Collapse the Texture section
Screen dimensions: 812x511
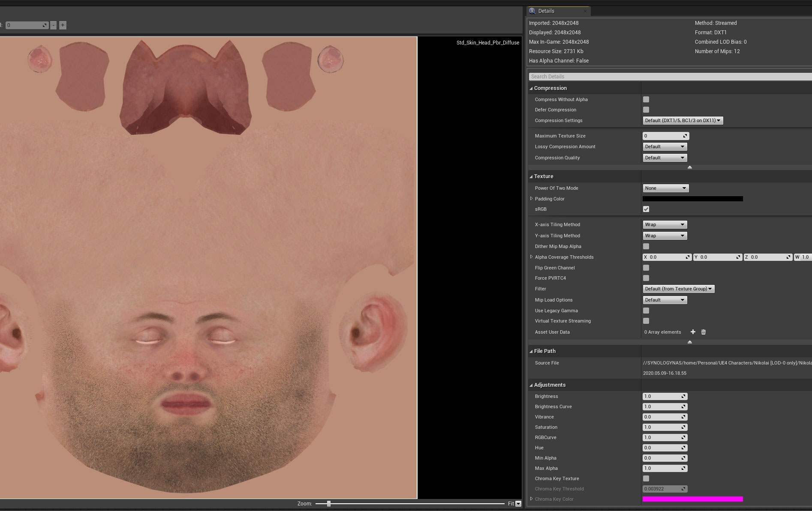531,176
